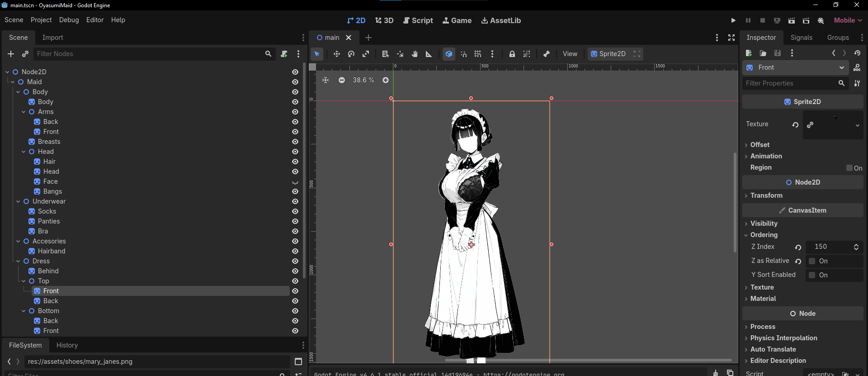Add a new child node with plus icon
This screenshot has height=376, width=868.
pos(11,54)
